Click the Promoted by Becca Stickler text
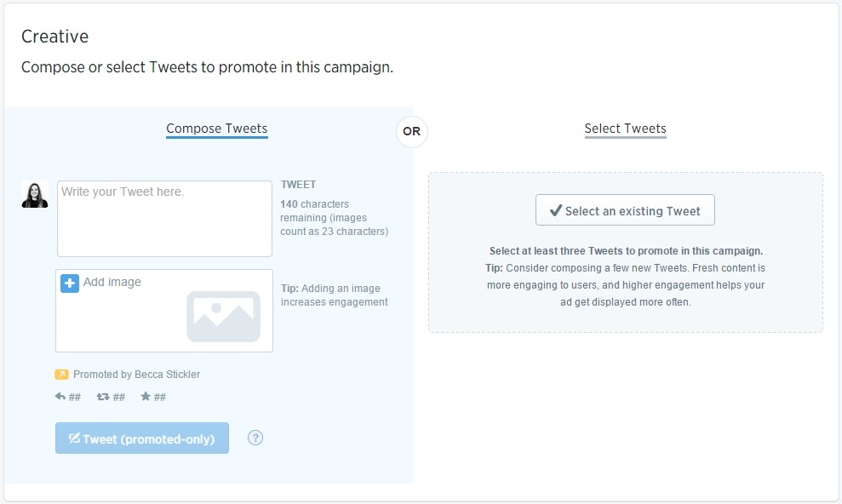Image resolution: width=842 pixels, height=504 pixels. coord(136,374)
